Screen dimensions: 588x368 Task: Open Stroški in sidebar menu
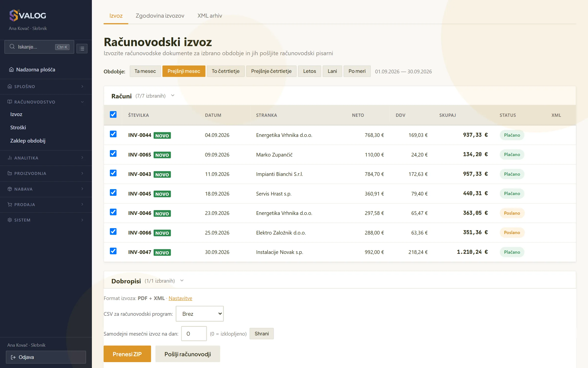point(18,128)
